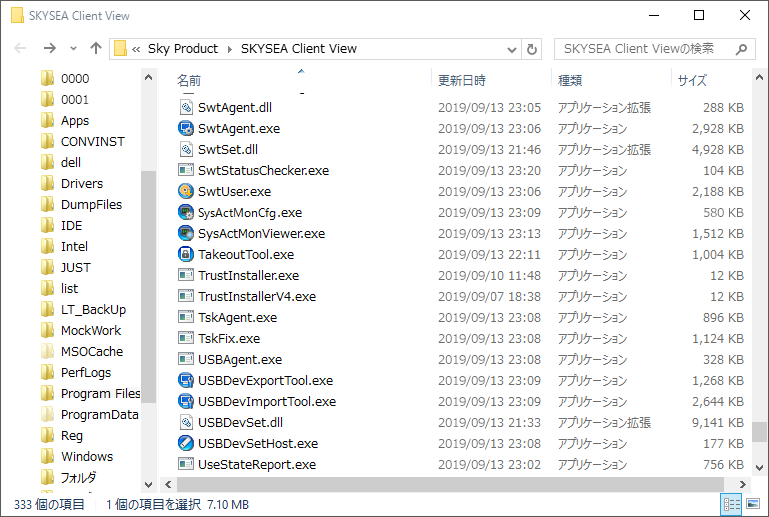This screenshot has width=769, height=517.
Task: Expand hidden breadcrumb path chevrons
Action: point(136,49)
